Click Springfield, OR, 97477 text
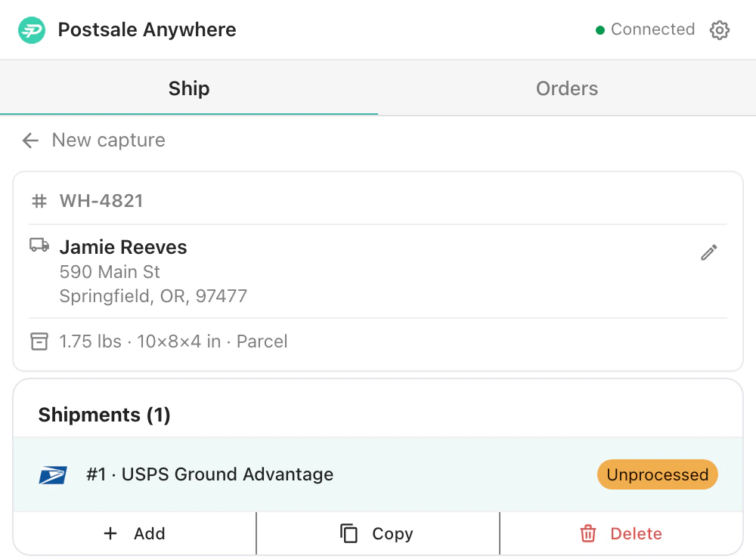The width and height of the screenshot is (756, 559). click(x=153, y=296)
